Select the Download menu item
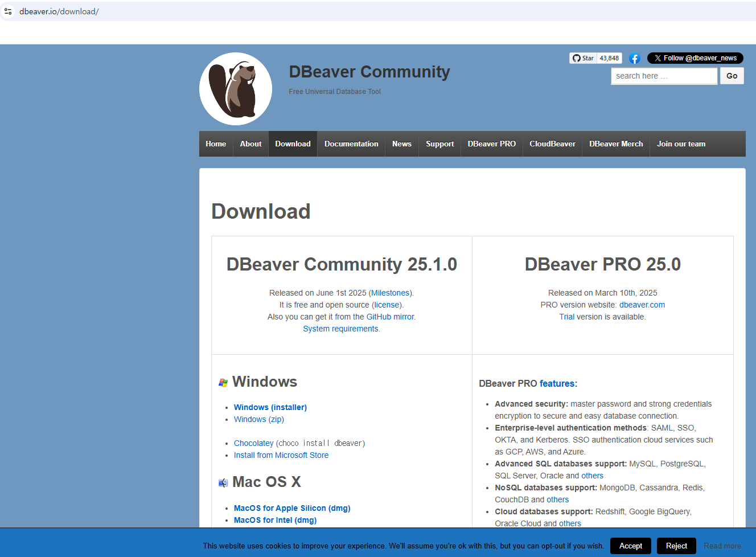This screenshot has width=756, height=557. click(293, 144)
